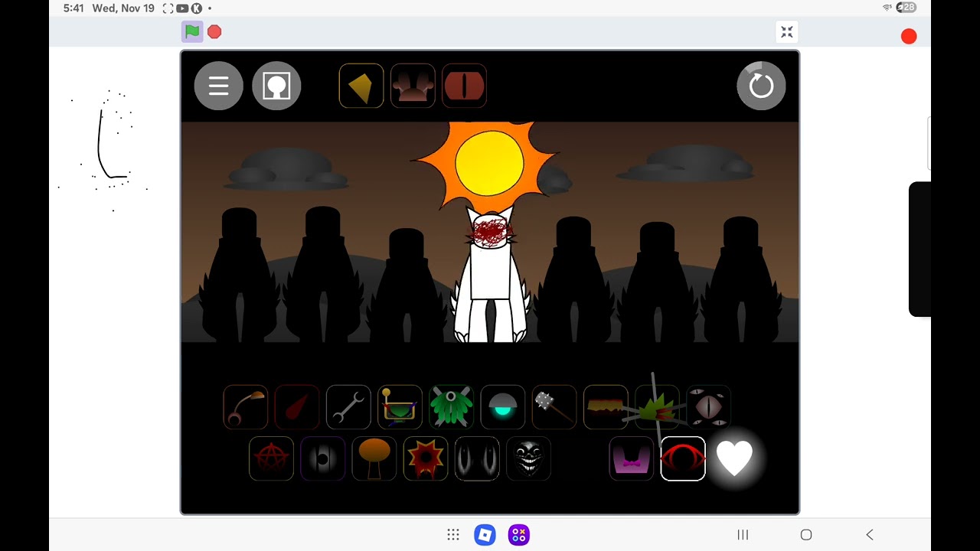Pick the many-eyed pink slit-pupil icon
The height and width of the screenshot is (551, 980).
click(x=709, y=407)
